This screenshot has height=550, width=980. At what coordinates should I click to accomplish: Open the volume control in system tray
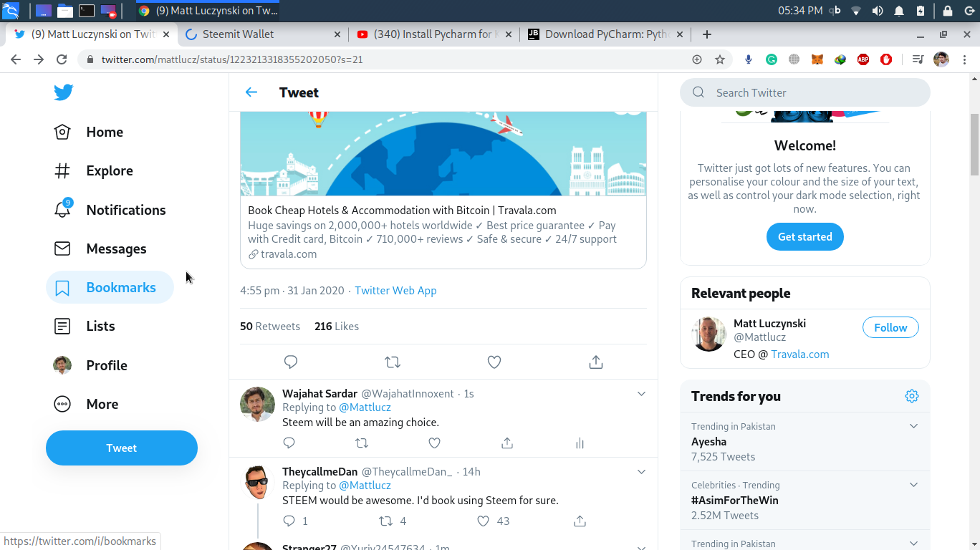[x=877, y=10]
